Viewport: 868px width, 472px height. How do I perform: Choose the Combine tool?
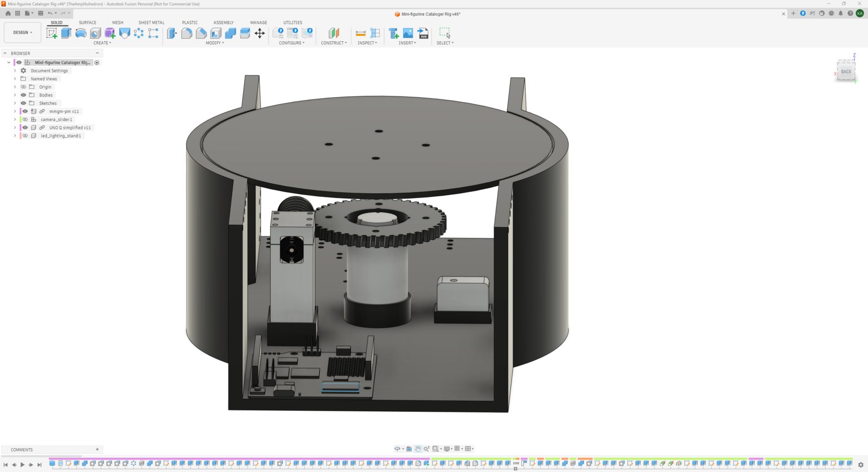tap(231, 33)
